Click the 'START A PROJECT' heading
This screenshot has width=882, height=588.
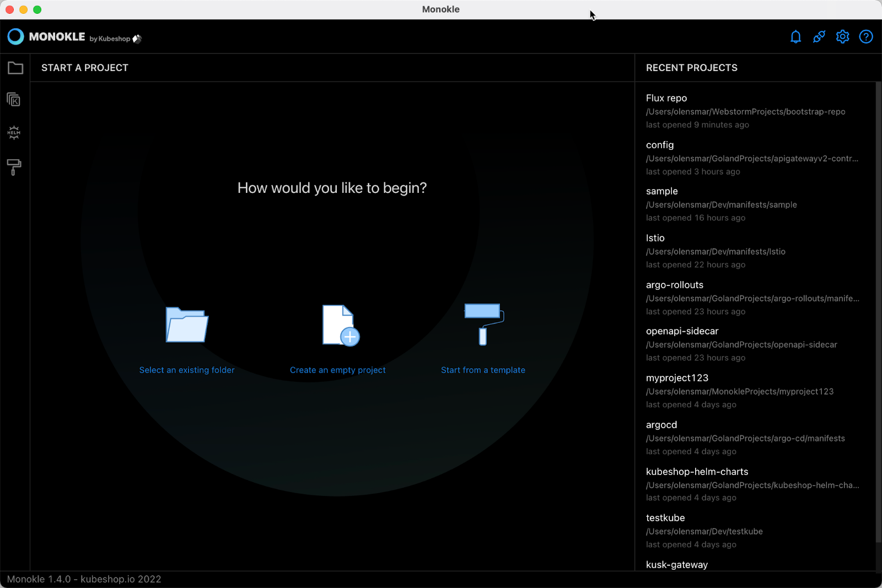pyautogui.click(x=85, y=68)
